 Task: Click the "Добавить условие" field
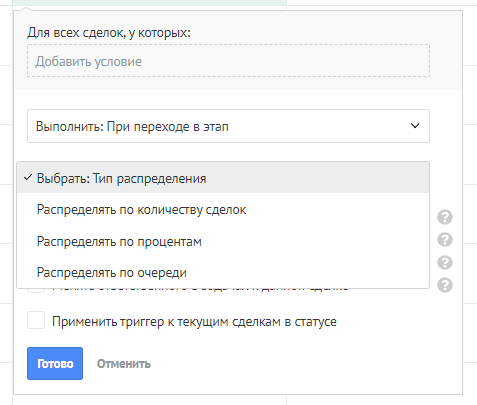[x=228, y=61]
